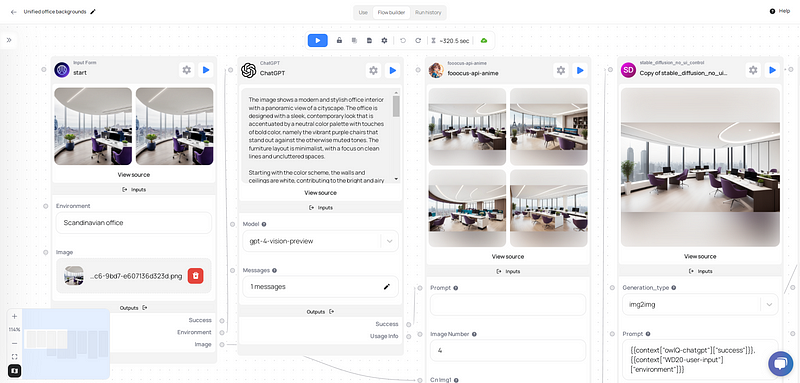Open settings gear of the ChatGPT node

[373, 70]
